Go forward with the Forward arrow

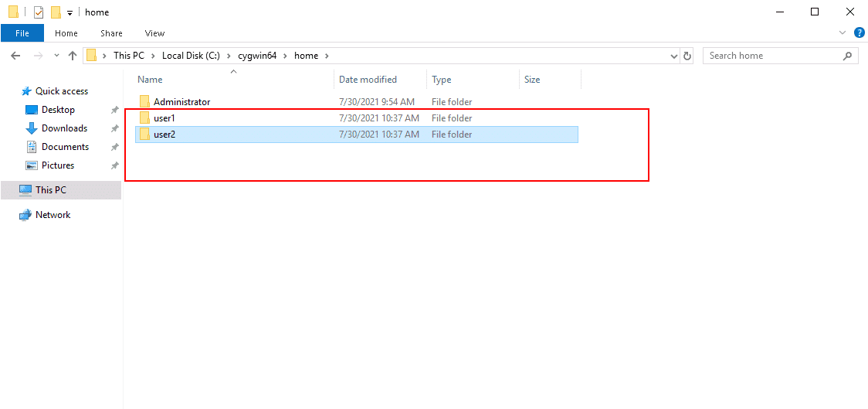tap(38, 56)
